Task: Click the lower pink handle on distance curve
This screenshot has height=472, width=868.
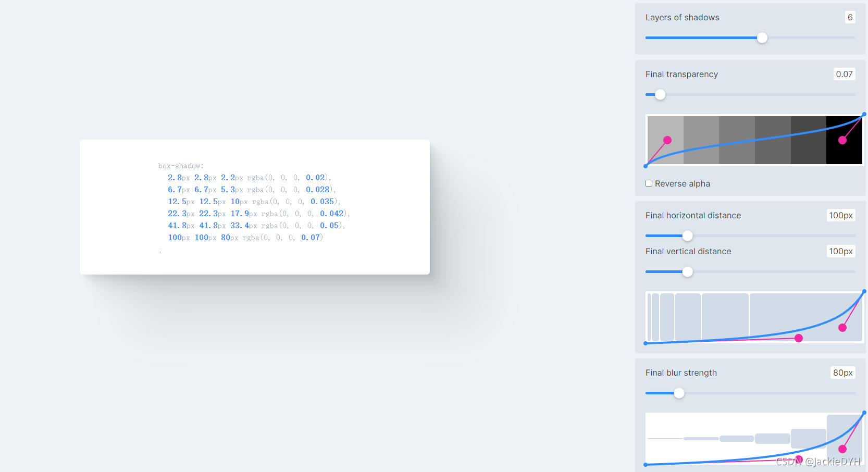Action: [x=799, y=338]
